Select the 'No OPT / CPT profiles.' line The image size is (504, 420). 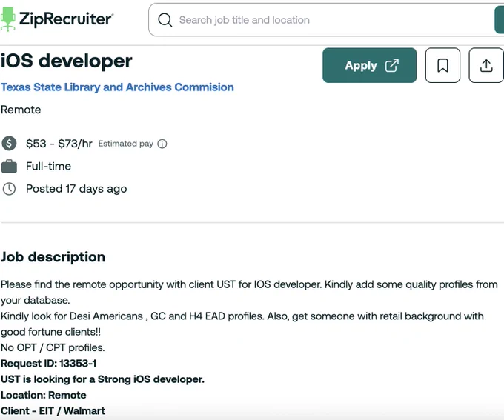pos(53,347)
